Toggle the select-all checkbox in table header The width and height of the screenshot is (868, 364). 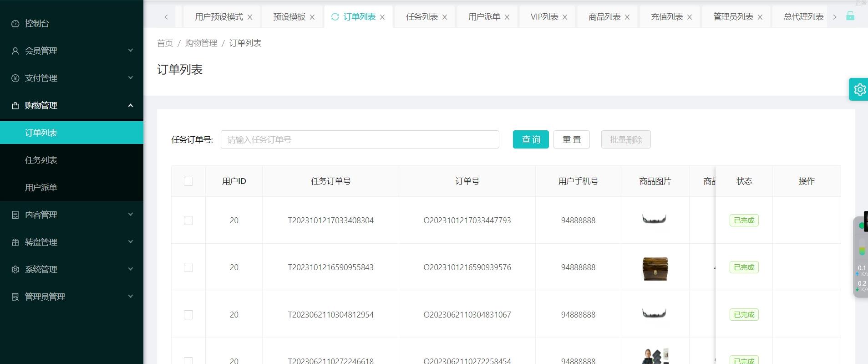[x=188, y=181]
